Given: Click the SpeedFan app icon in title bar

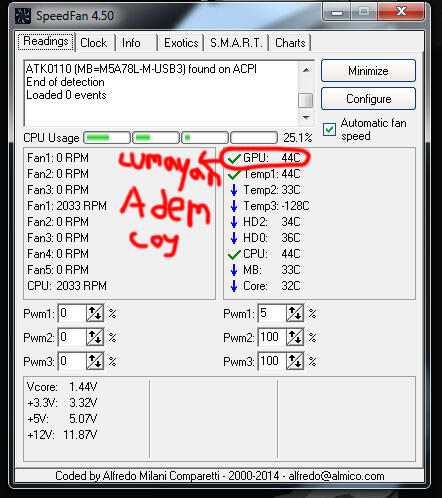Looking at the screenshot, I should click(x=23, y=16).
